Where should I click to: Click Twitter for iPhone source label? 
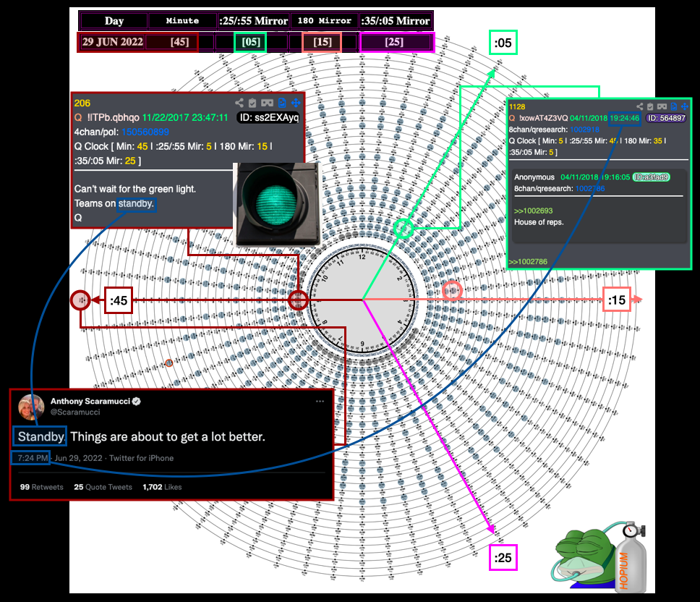[142, 458]
